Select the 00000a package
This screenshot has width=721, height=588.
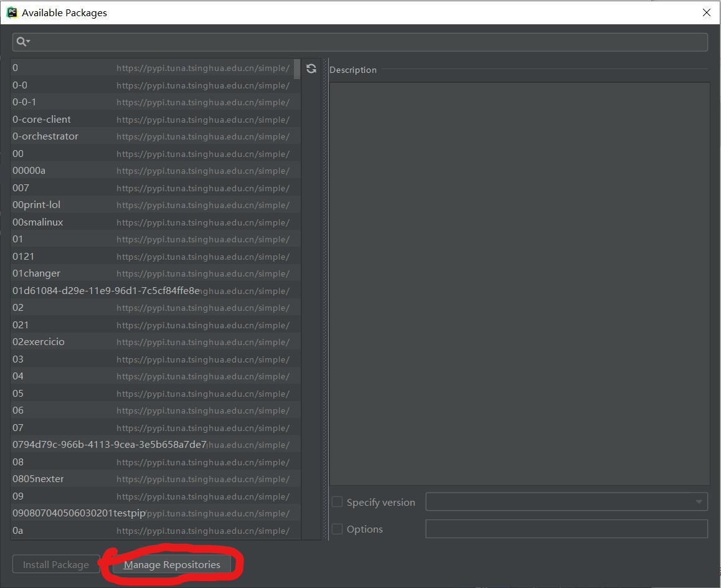(156, 171)
